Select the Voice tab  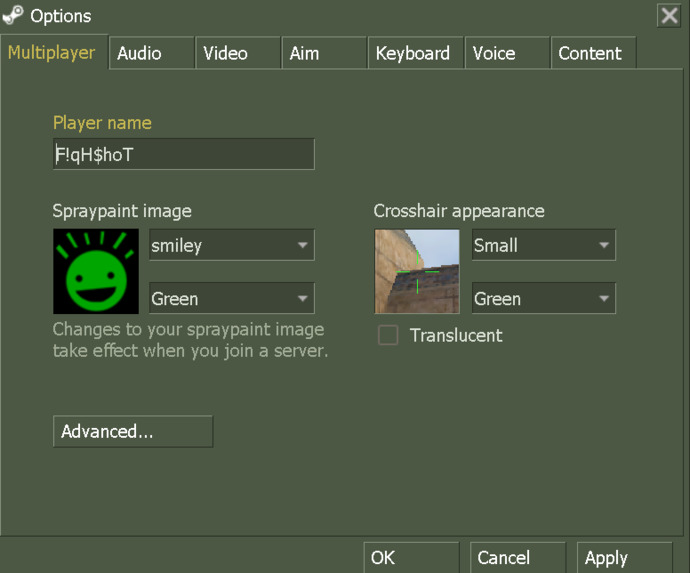[494, 54]
